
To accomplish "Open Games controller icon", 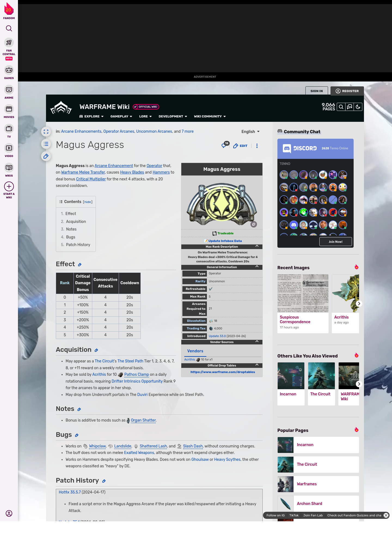I will pyautogui.click(x=9, y=70).
